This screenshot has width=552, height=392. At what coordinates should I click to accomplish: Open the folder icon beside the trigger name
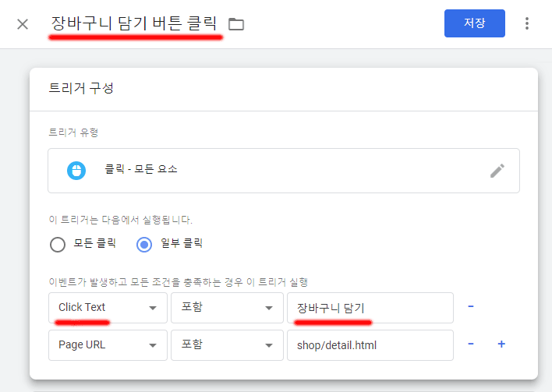pos(236,24)
